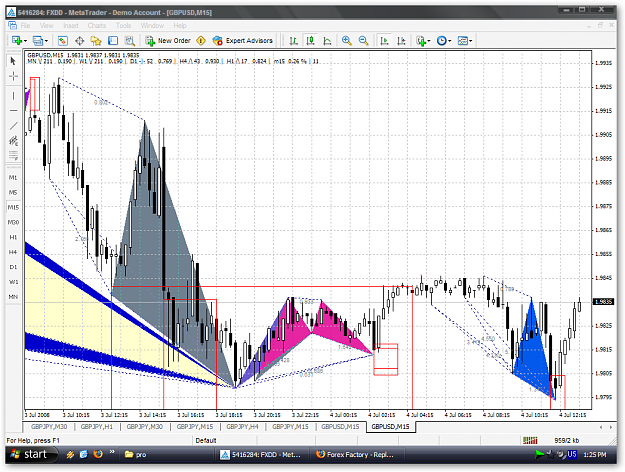This screenshot has width=625, height=472.
Task: Toggle Chart Shift button
Action: (x=401, y=41)
